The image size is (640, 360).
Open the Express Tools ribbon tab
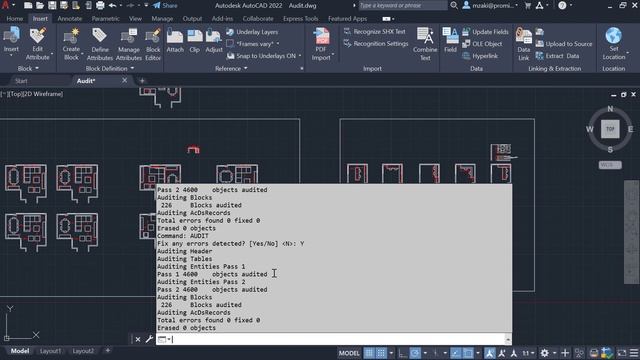[x=300, y=18]
